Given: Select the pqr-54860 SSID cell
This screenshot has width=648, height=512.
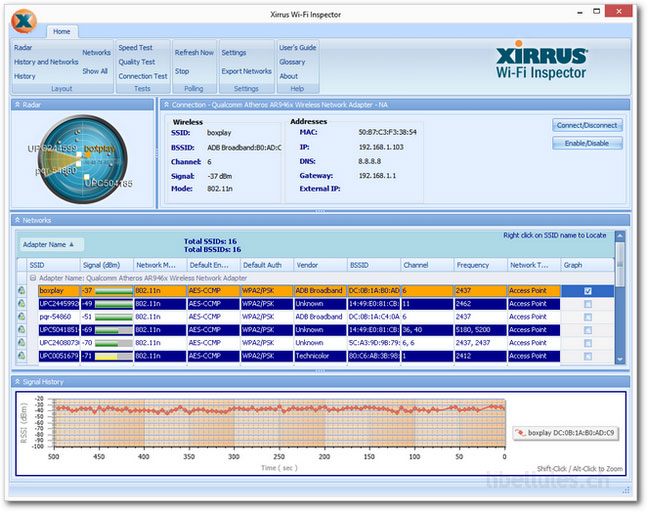Looking at the screenshot, I should [59, 317].
